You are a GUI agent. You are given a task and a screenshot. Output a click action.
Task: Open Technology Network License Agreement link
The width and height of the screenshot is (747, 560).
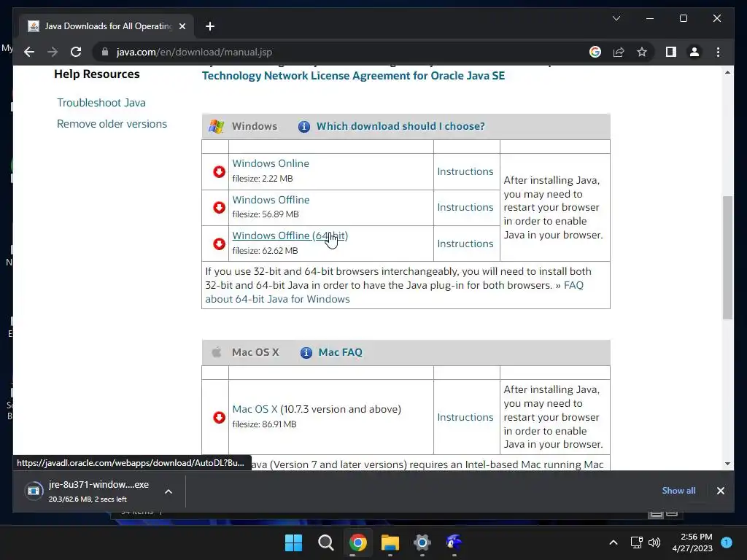coord(353,76)
